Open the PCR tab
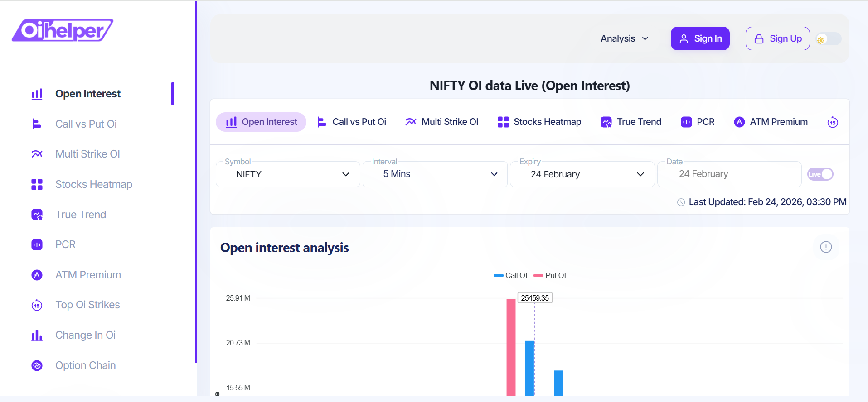The height and width of the screenshot is (402, 868). coord(698,122)
